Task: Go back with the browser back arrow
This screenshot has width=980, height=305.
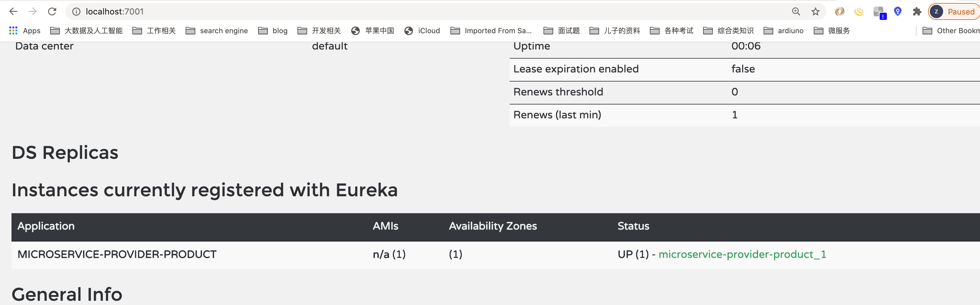Action: [13, 11]
